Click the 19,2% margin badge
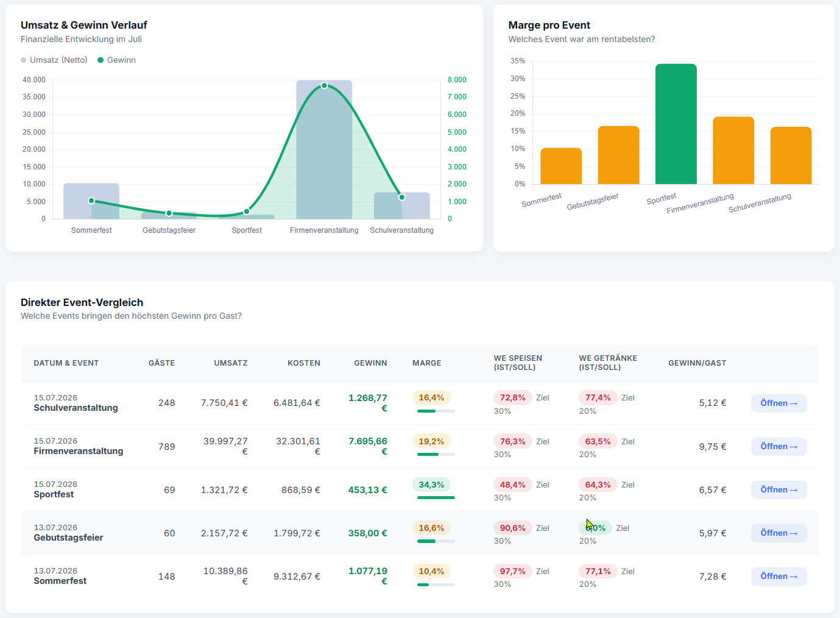840x618 pixels. click(x=431, y=441)
